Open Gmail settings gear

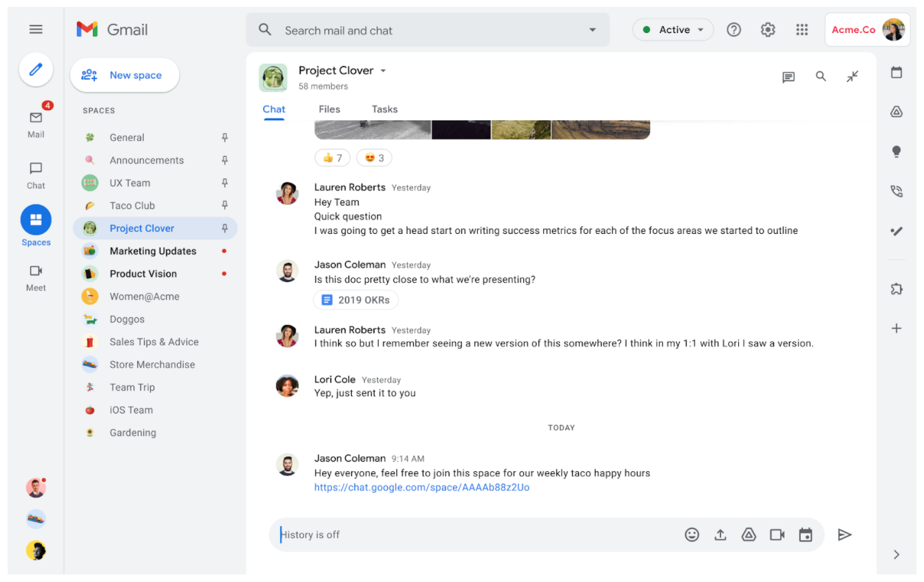point(768,30)
